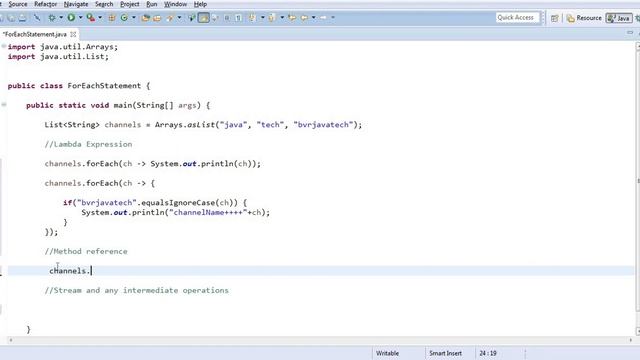Screen dimensions: 640x360
Task: Expand the New Java Class dropdown arrow
Action: point(133,18)
